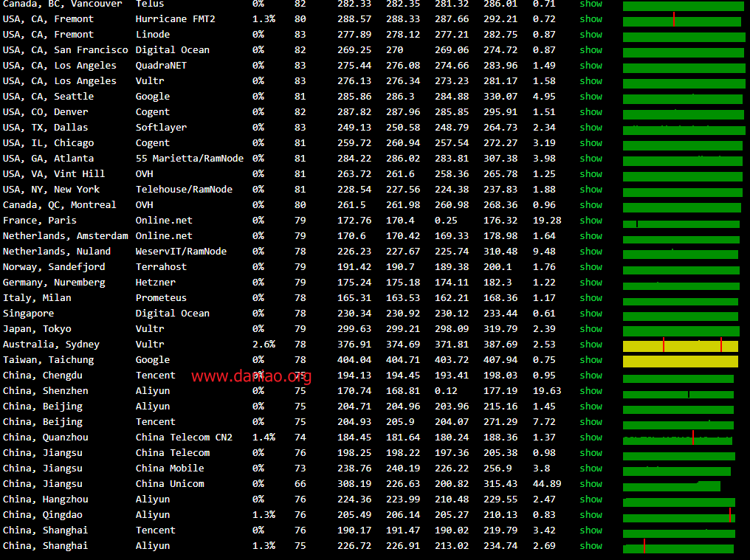Open show for Milan Prometeus

(x=591, y=298)
